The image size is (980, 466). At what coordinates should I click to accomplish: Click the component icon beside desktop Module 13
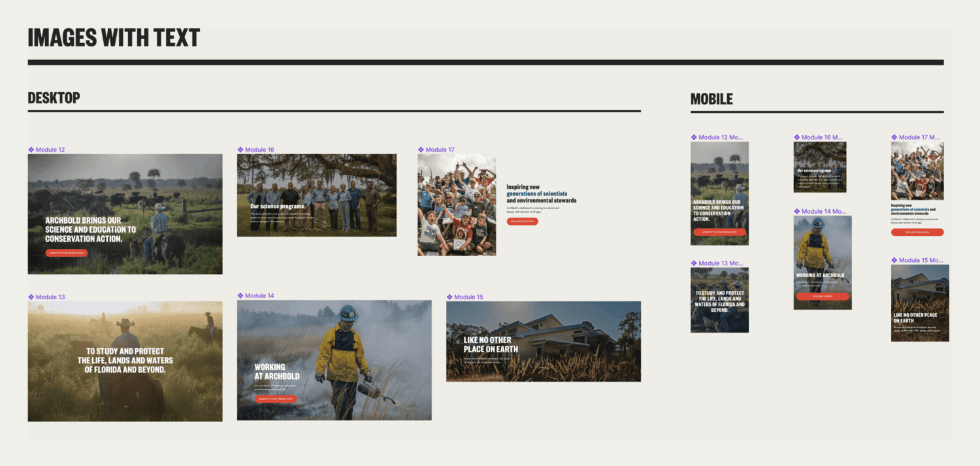click(31, 297)
